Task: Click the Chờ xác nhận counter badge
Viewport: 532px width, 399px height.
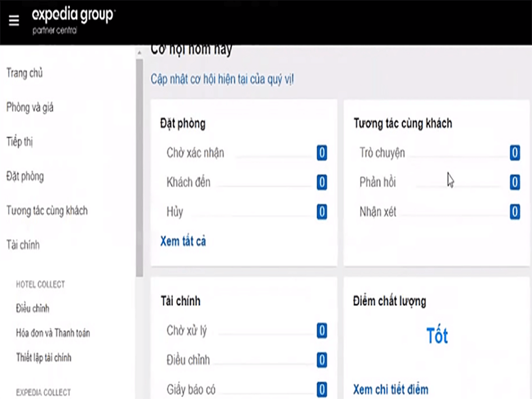Action: click(321, 153)
